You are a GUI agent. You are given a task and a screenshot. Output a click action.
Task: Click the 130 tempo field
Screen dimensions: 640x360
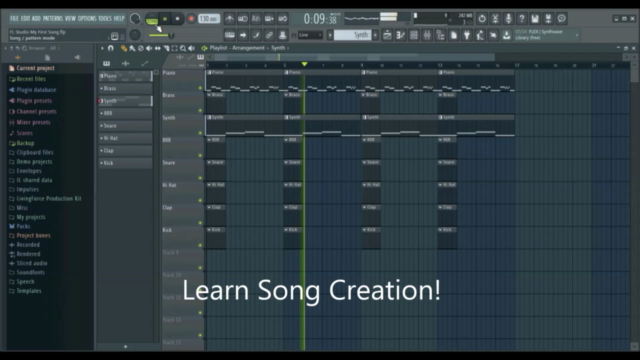[x=209, y=19]
